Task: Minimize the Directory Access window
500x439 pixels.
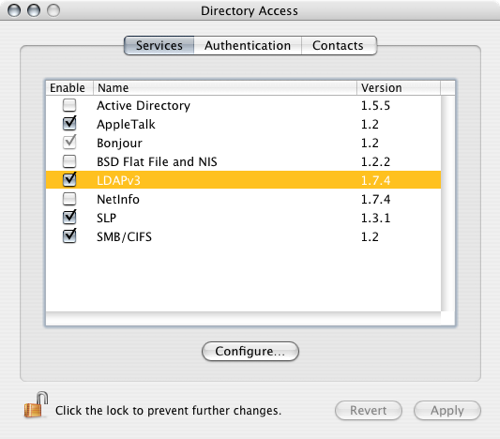Action: (x=34, y=11)
